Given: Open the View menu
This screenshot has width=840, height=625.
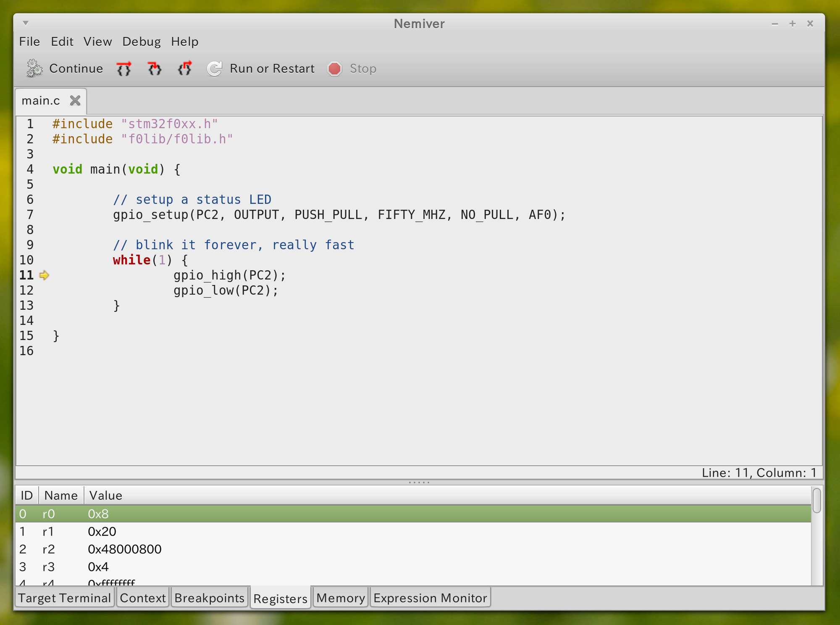Looking at the screenshot, I should (x=97, y=42).
